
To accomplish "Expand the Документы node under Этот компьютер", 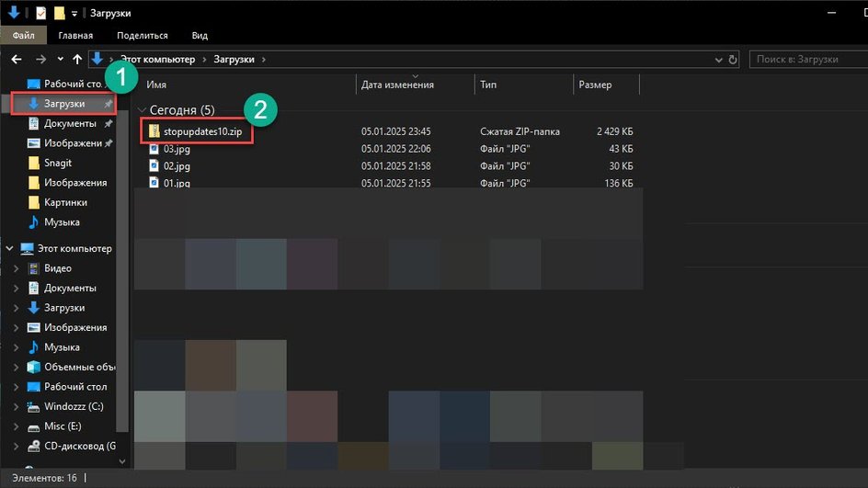I will click(x=16, y=289).
